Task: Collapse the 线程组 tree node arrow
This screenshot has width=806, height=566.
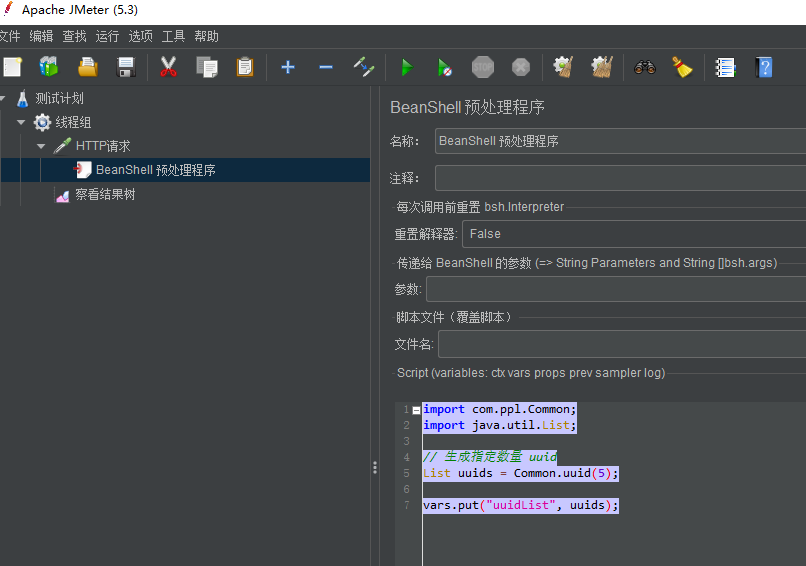Action: click(x=21, y=122)
